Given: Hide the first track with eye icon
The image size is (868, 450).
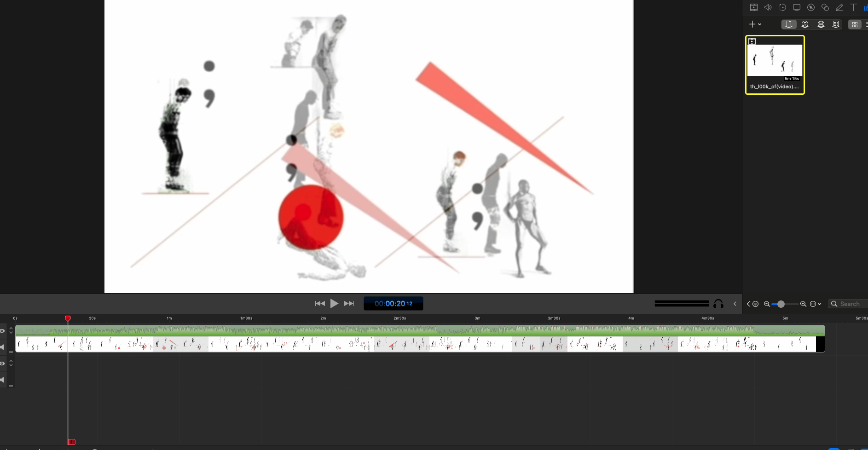Looking at the screenshot, I should coord(2,331).
